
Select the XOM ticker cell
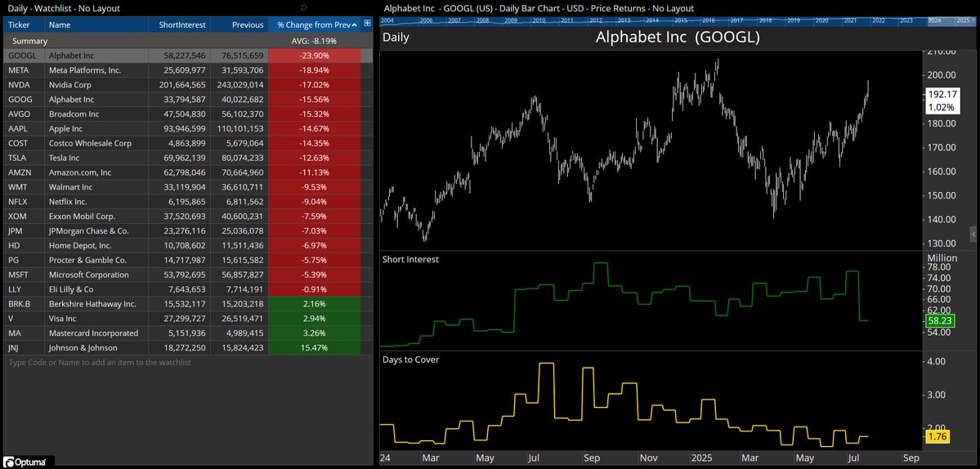[24, 216]
